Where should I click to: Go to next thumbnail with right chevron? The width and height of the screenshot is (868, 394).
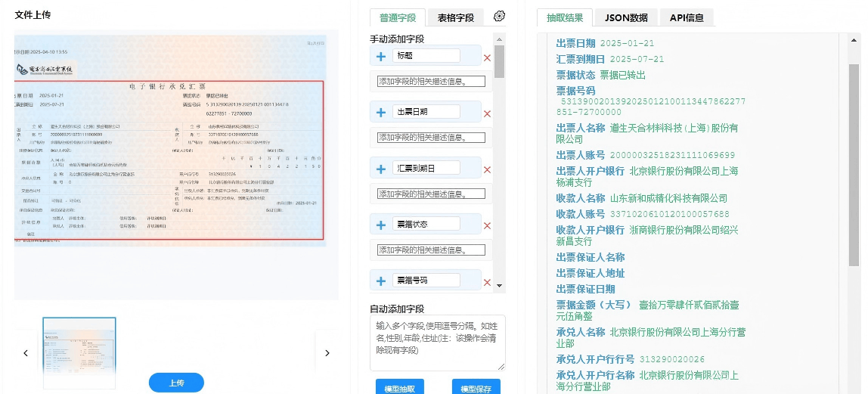[327, 353]
